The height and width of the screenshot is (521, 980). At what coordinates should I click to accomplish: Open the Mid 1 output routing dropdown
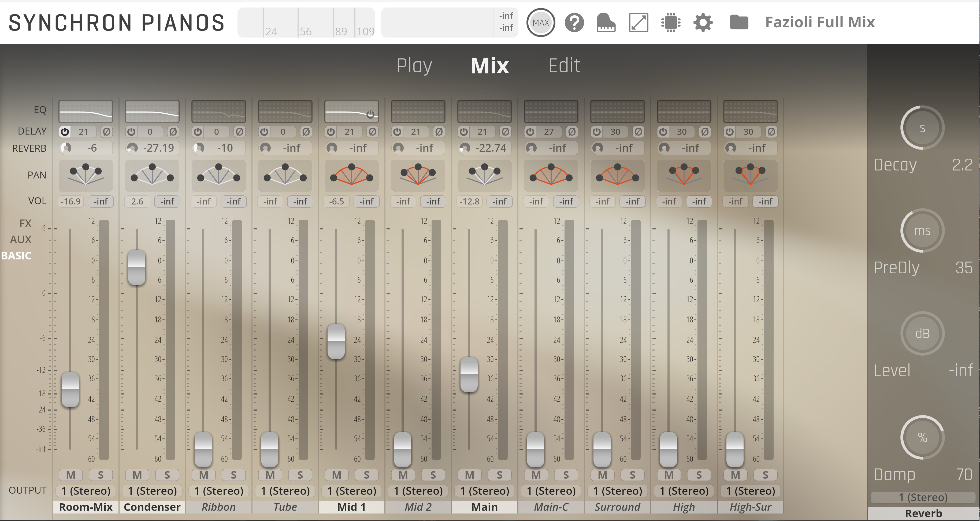point(351,491)
